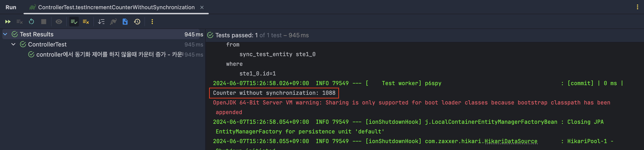
Task: Click the 'Counter without synchronization: 1088' line
Action: [x=274, y=93]
